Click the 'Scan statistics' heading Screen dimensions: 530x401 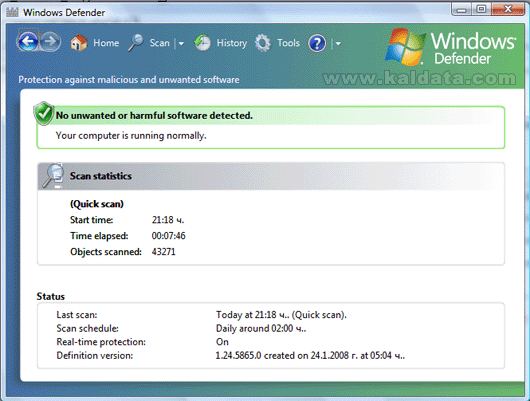(101, 176)
